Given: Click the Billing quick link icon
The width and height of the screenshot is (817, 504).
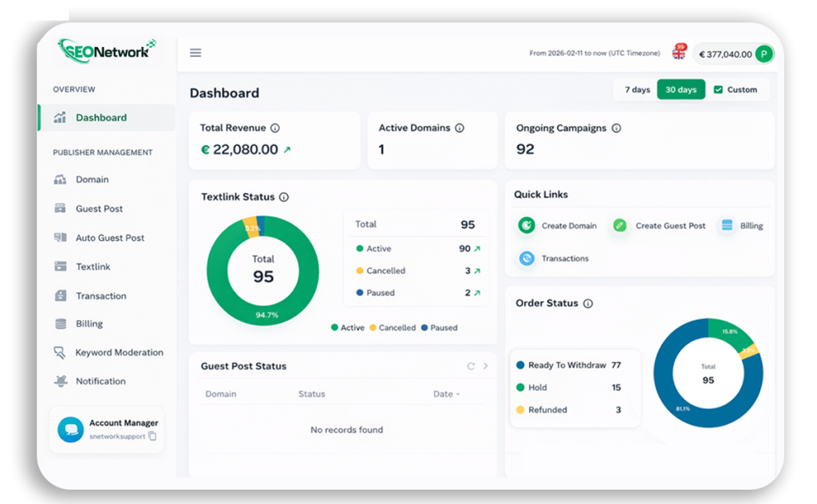Looking at the screenshot, I should point(727,226).
